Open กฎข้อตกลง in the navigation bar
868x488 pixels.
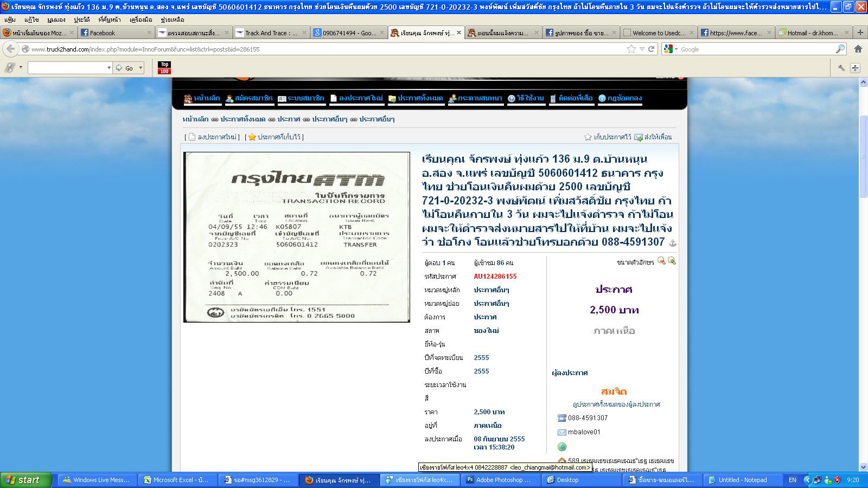pos(620,99)
